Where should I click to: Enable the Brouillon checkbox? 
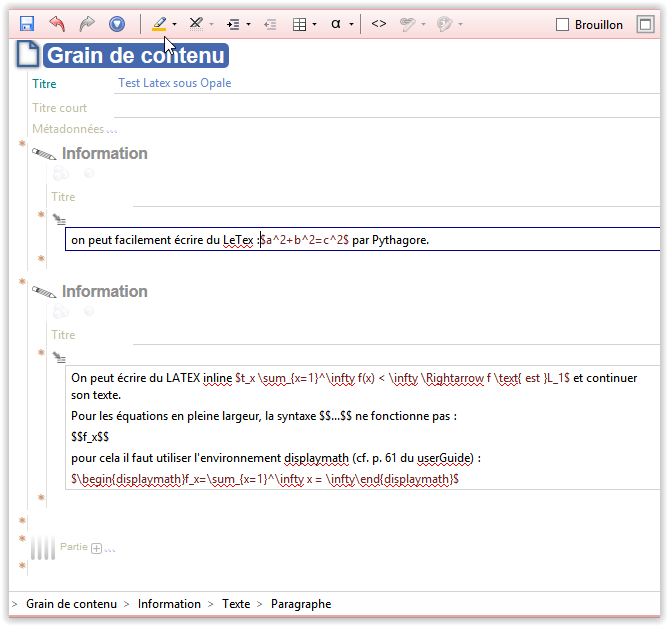(x=562, y=25)
